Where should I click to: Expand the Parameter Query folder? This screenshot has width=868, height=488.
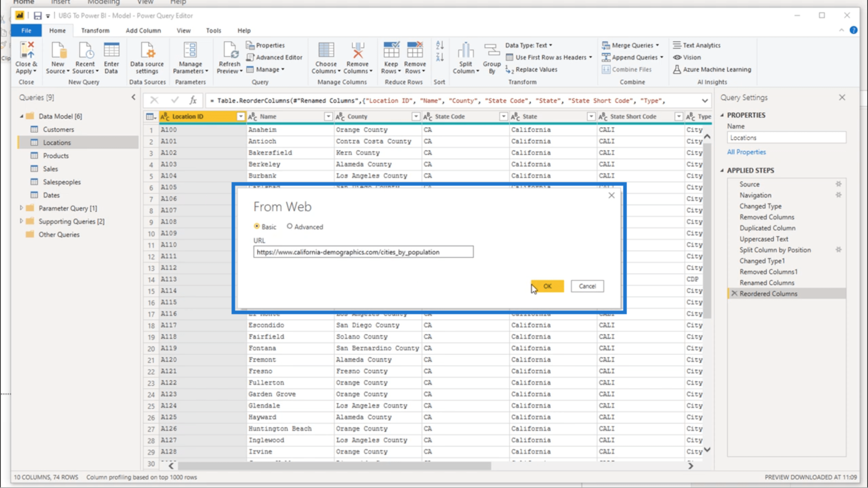point(21,208)
